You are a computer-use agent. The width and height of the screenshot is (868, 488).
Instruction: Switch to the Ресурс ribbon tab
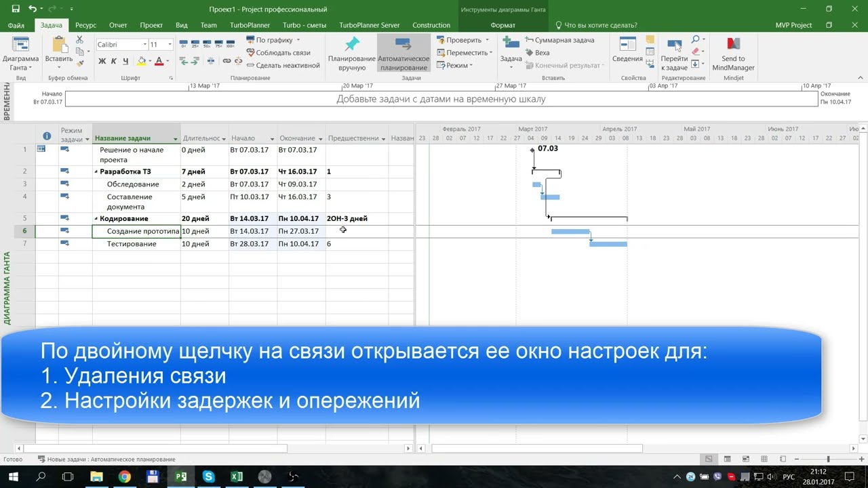(85, 25)
